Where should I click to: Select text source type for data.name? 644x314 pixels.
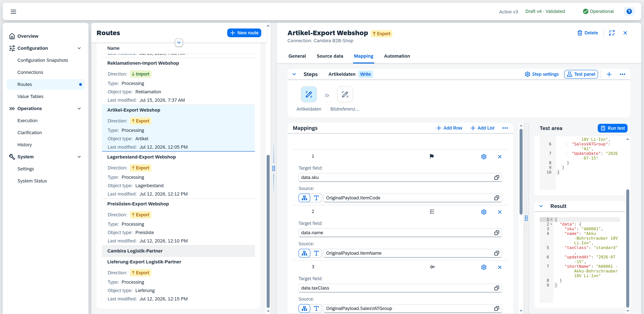[316, 253]
